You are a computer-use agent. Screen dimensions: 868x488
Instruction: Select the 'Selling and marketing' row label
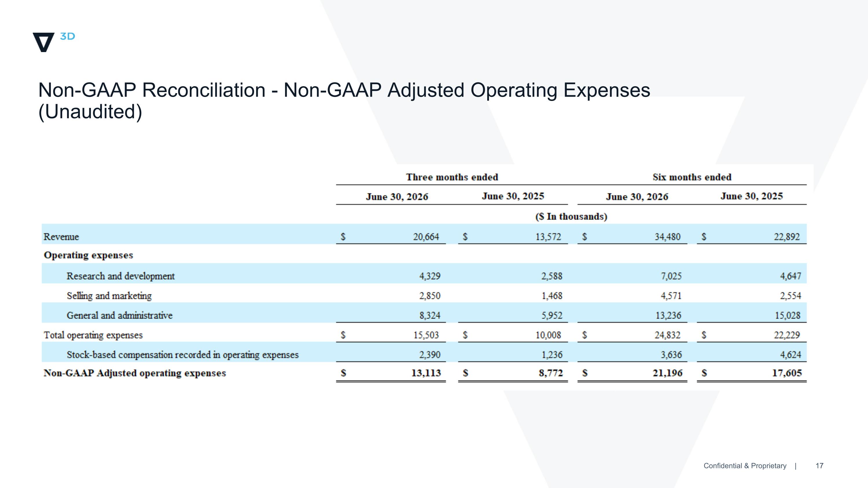click(x=109, y=296)
